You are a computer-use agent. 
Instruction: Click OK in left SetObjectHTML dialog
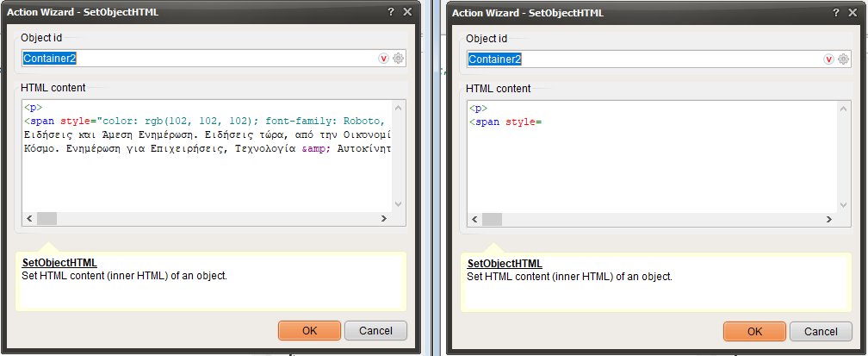(x=309, y=330)
